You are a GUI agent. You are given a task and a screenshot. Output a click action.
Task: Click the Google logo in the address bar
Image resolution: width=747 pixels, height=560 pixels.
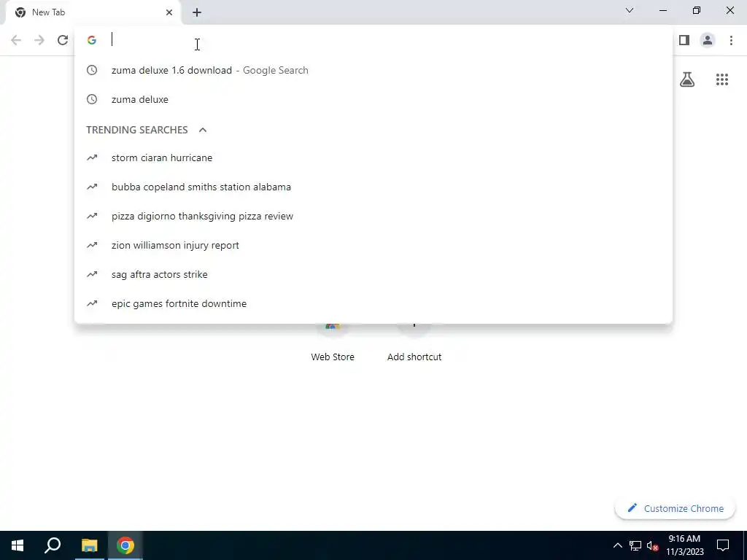92,40
